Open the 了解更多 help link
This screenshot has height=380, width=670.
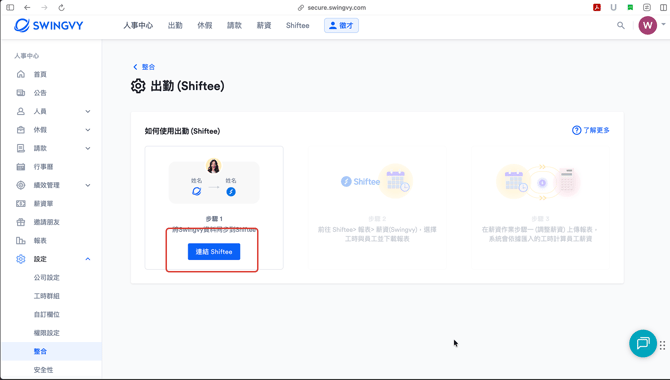(x=591, y=130)
